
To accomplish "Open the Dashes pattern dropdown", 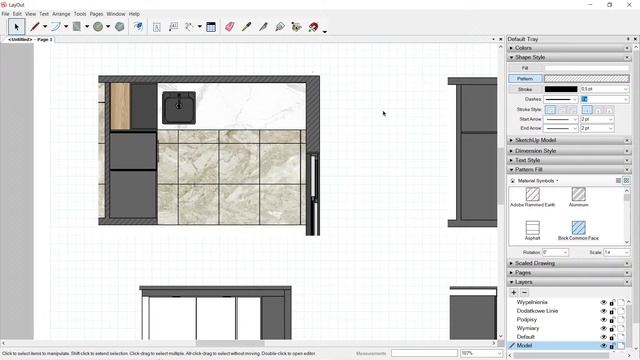I will (x=575, y=99).
